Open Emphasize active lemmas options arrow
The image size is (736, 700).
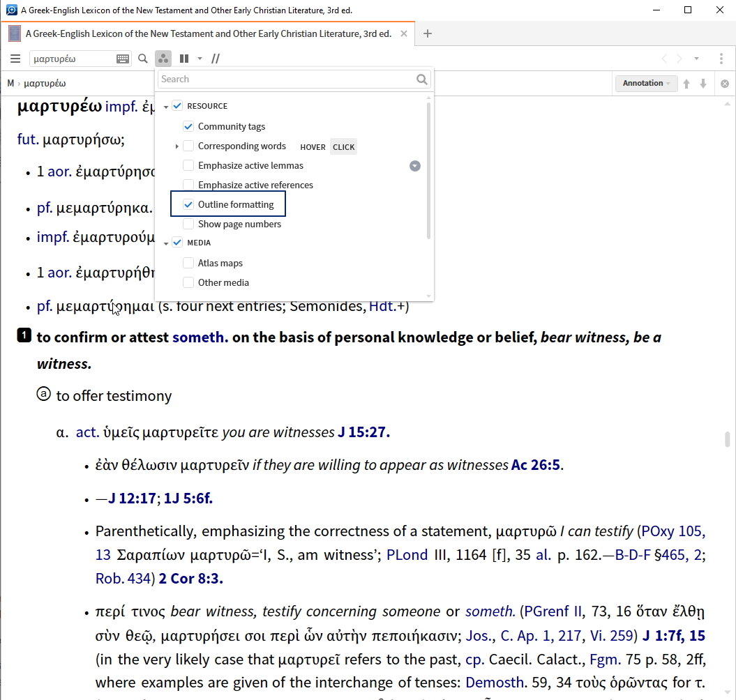[x=415, y=166]
